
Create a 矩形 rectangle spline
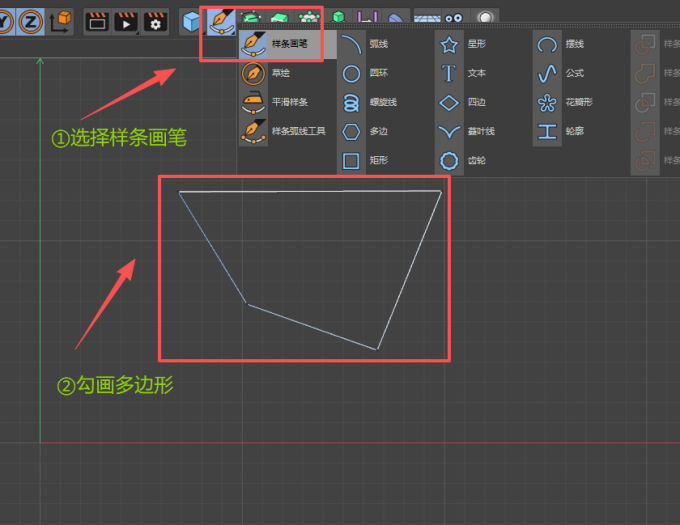368,160
